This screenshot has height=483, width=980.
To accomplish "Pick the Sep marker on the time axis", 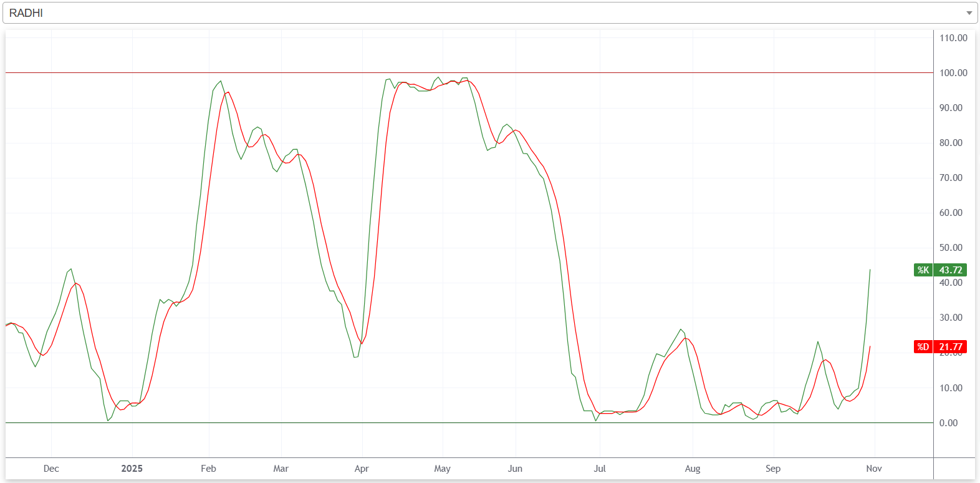I will [772, 469].
